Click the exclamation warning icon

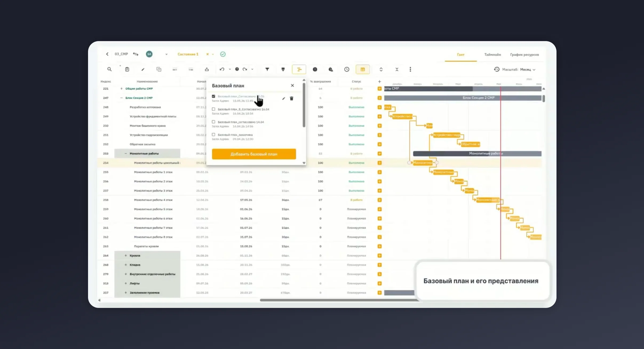(315, 69)
